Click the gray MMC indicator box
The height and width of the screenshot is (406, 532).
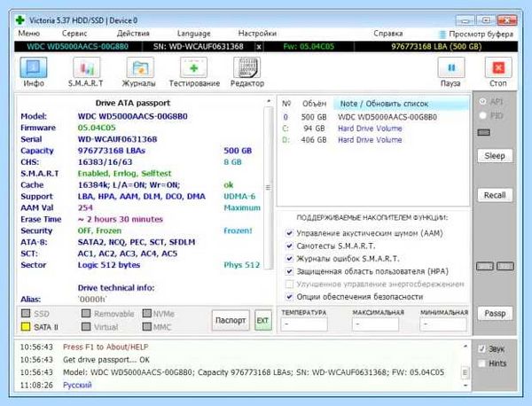(x=147, y=327)
